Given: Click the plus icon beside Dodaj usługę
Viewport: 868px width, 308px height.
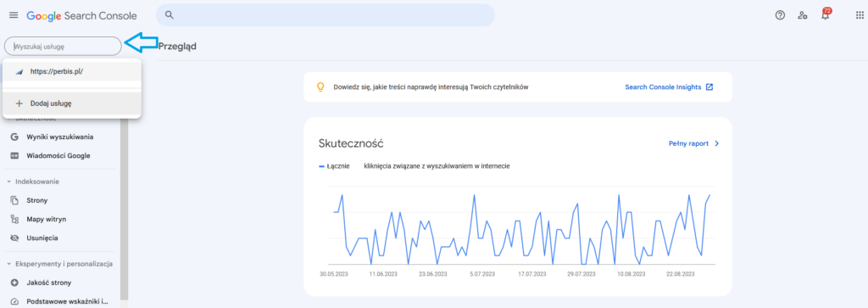Looking at the screenshot, I should click(x=19, y=104).
